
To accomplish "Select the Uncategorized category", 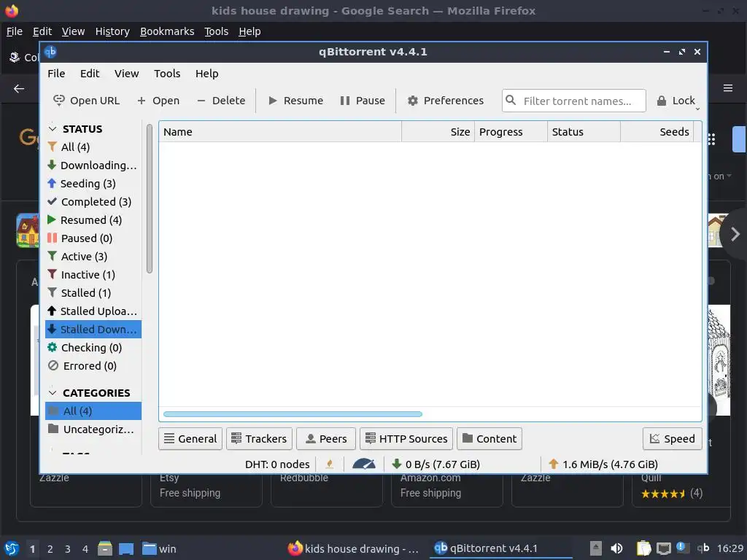I will [93, 429].
